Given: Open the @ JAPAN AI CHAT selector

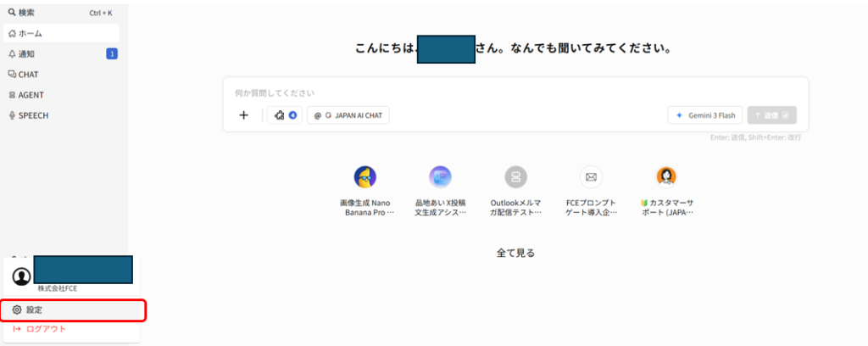Looking at the screenshot, I should coord(348,115).
